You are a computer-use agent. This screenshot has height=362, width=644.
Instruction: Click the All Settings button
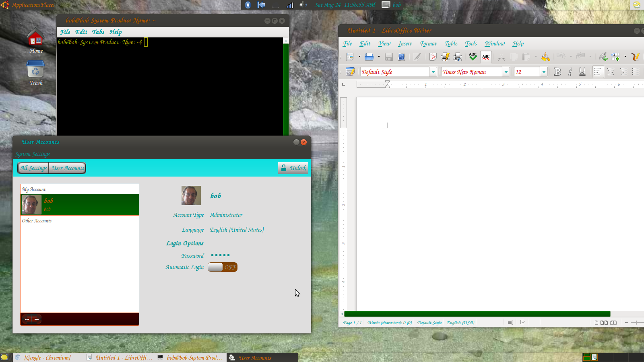[x=33, y=168]
